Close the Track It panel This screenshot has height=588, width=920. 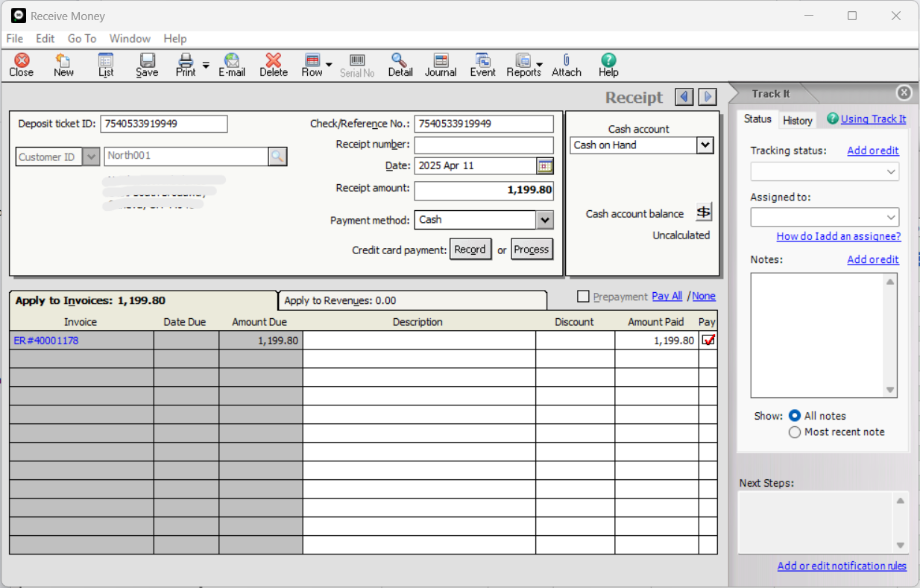[x=904, y=92]
